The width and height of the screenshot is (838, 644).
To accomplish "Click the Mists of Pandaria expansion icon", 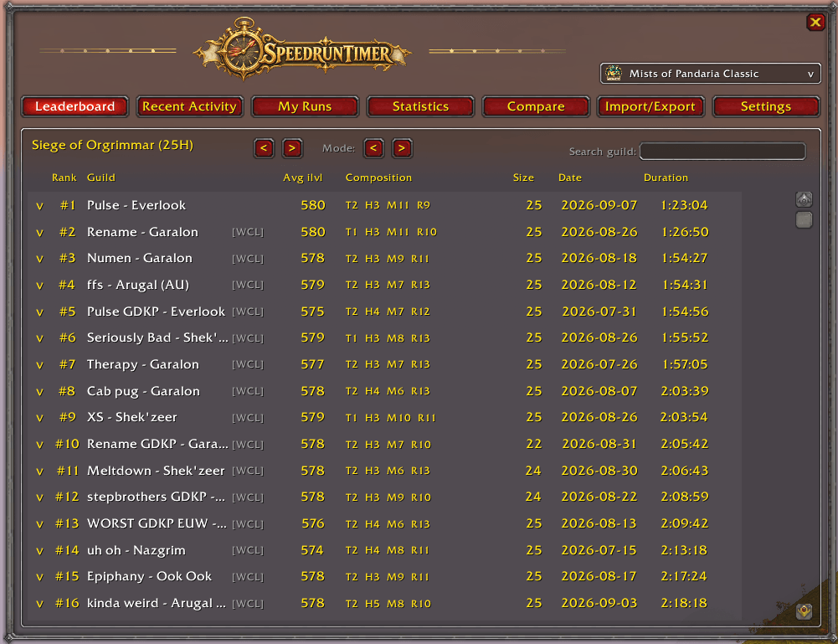I will [x=614, y=73].
